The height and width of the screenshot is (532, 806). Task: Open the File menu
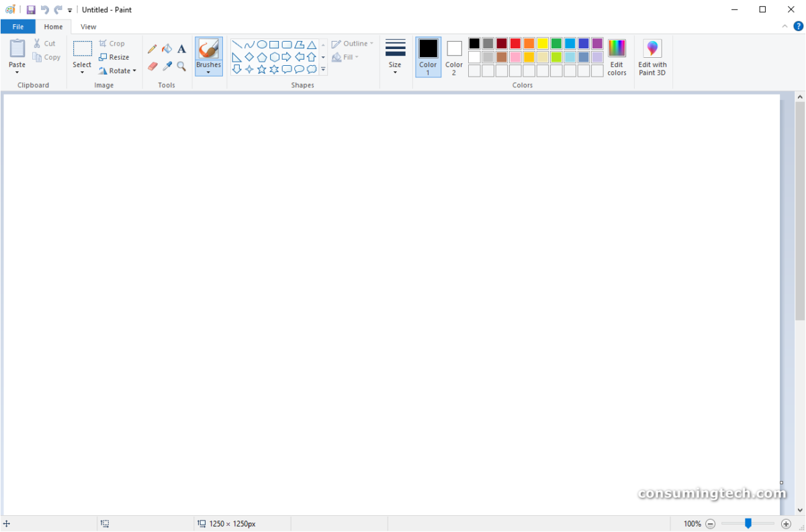coord(18,27)
